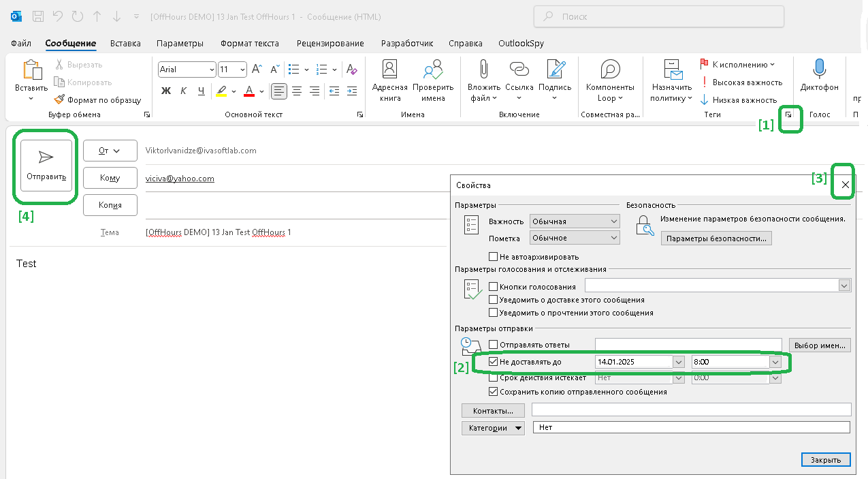
Task: Click the Кому recipients button
Action: 110,178
